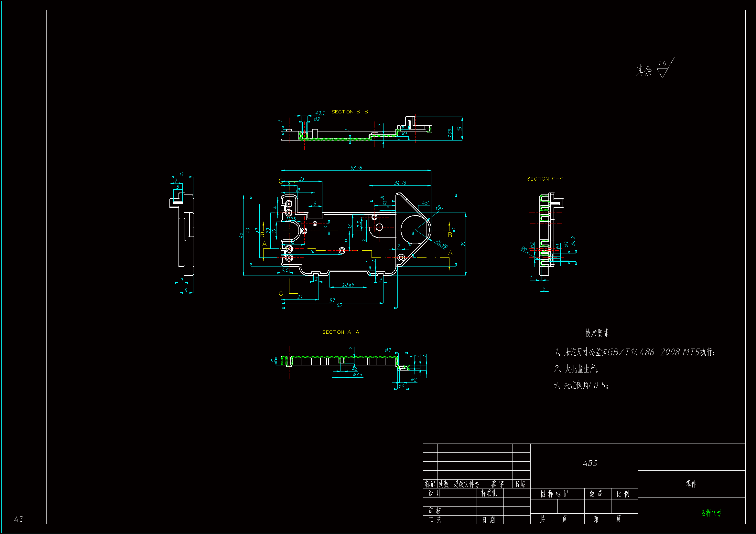The height and width of the screenshot is (534, 756).
Task: Click the 技术要求 heading text
Action: click(x=597, y=333)
